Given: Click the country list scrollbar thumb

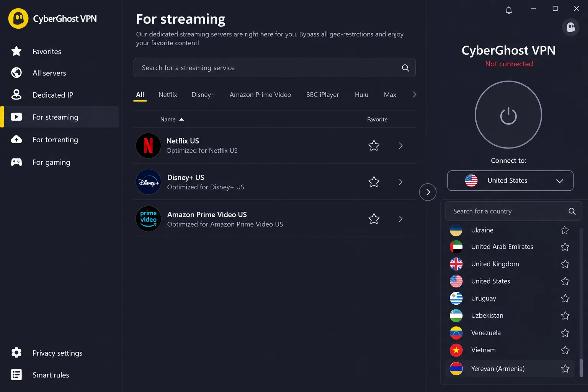Looking at the screenshot, I should (581, 368).
